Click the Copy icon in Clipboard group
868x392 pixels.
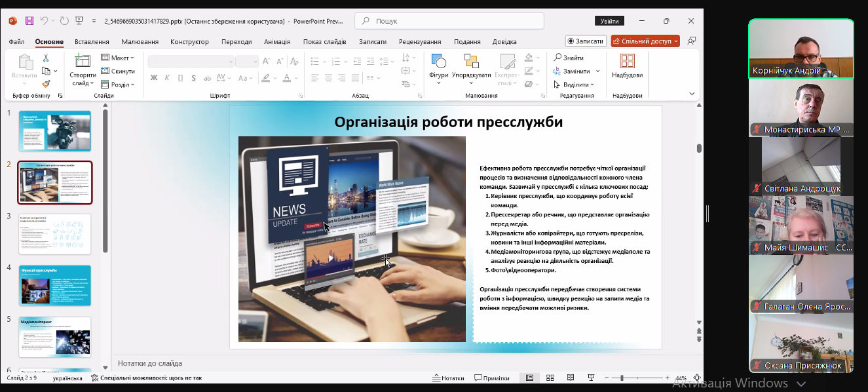(x=46, y=71)
